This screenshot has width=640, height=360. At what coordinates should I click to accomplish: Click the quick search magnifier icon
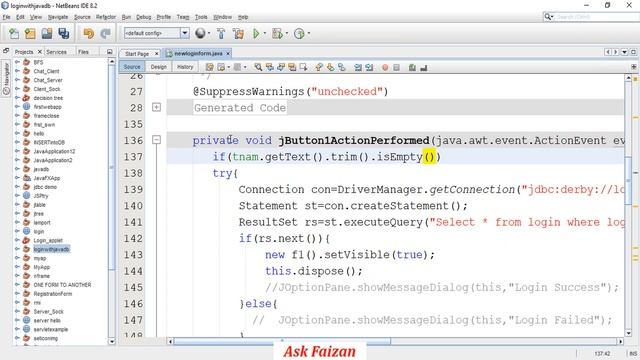tap(548, 17)
